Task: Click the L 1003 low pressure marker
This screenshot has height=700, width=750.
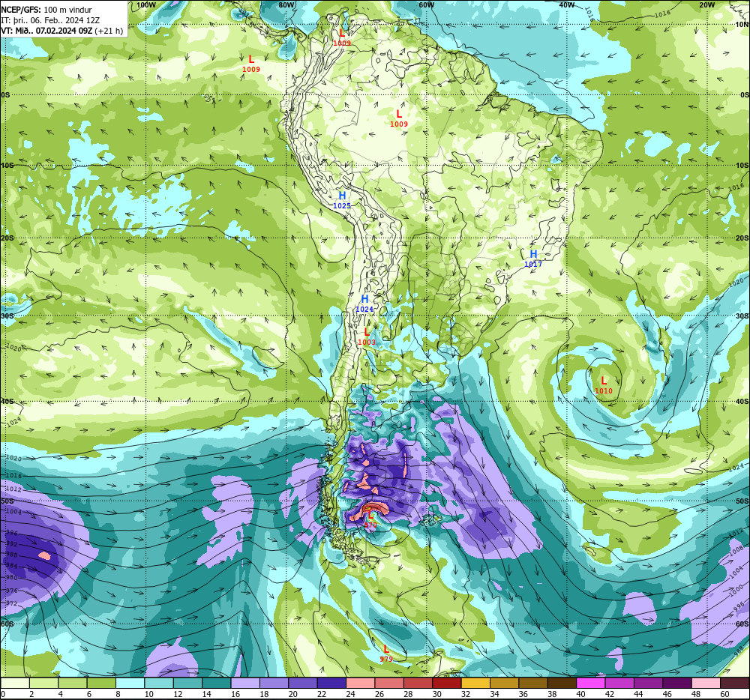Action: 367,337
